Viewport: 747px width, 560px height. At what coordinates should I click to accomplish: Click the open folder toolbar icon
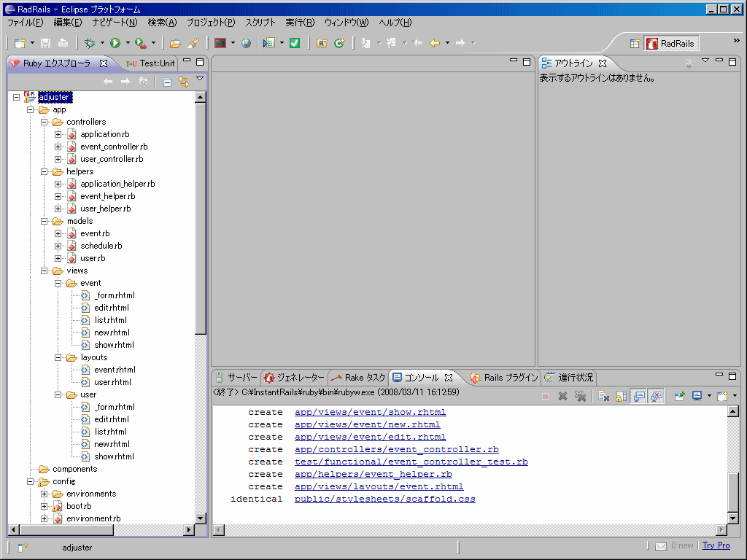175,43
